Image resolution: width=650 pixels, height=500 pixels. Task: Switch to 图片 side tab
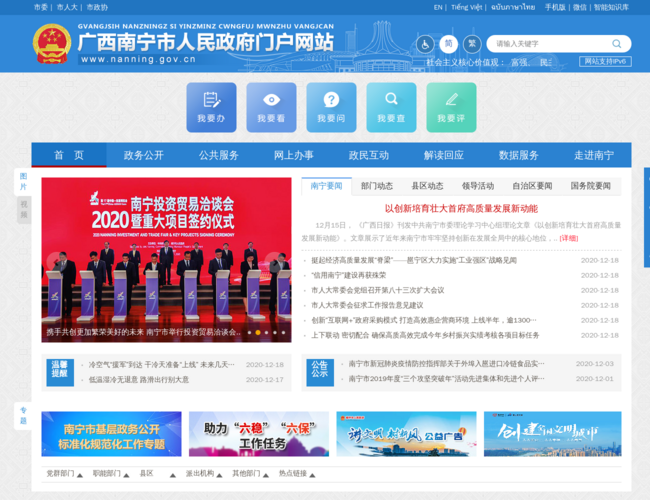23,182
